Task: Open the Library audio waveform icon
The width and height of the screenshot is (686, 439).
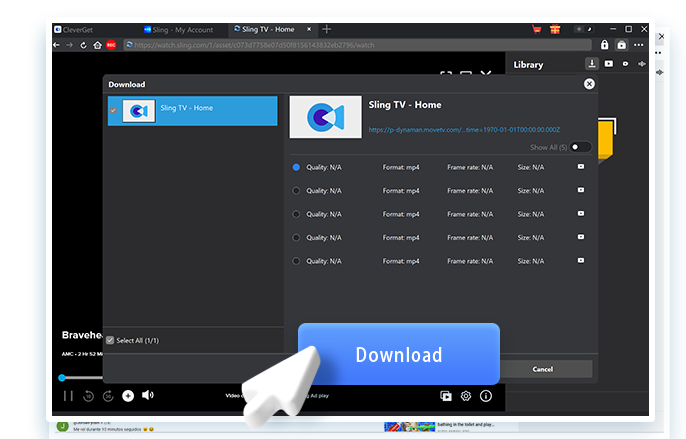Action: tap(642, 64)
